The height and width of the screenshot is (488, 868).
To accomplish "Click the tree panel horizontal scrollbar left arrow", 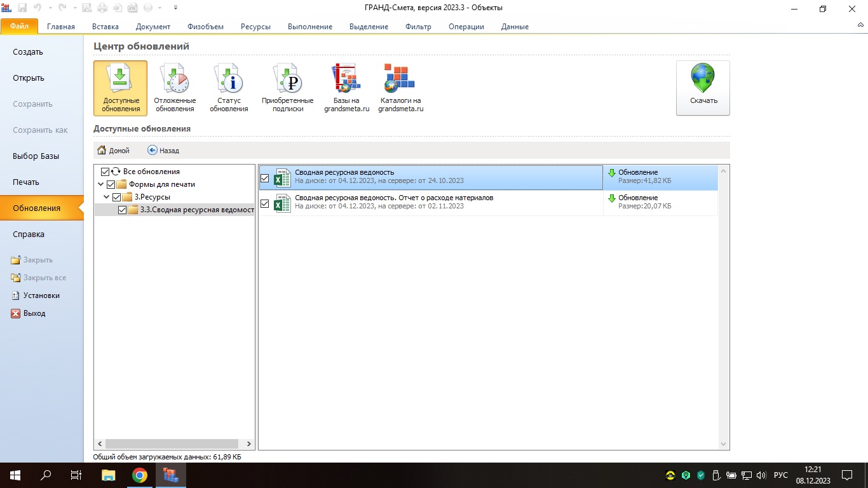I will [x=100, y=444].
